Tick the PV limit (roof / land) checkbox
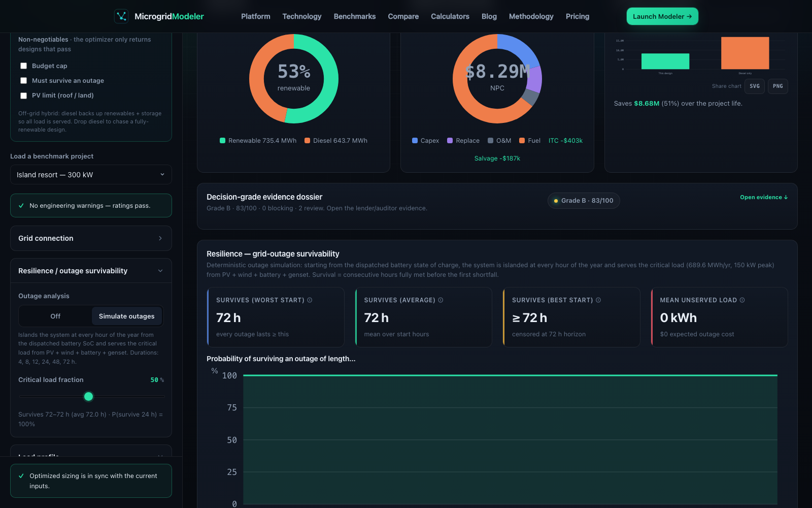The image size is (812, 508). point(23,96)
